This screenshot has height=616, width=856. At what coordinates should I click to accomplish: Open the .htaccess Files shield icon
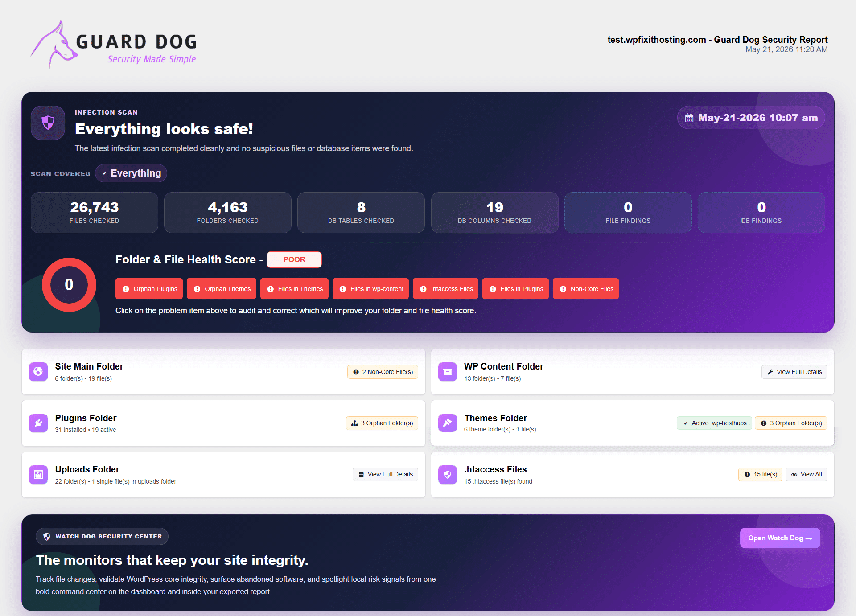pyautogui.click(x=448, y=474)
